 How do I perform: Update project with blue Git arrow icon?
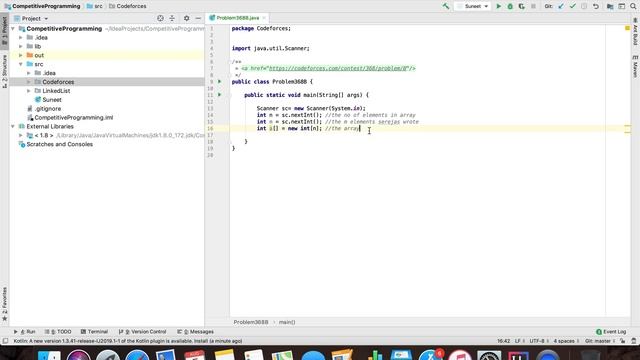(x=561, y=6)
